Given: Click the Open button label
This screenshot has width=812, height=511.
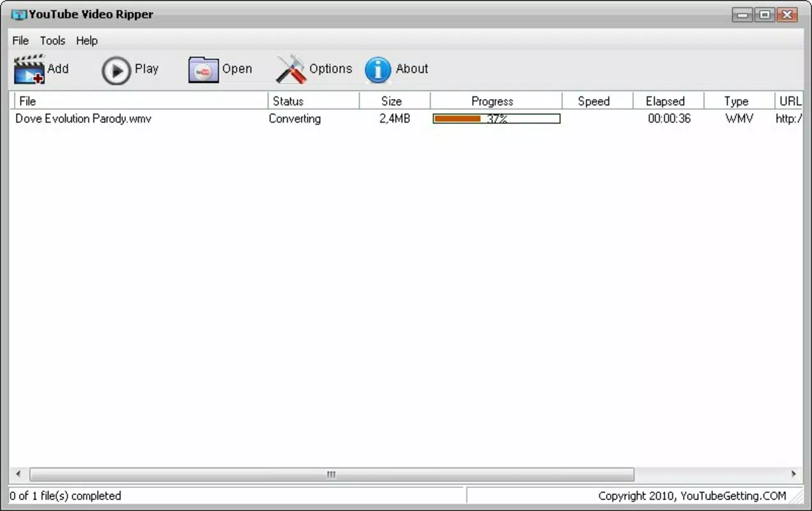Looking at the screenshot, I should [237, 68].
